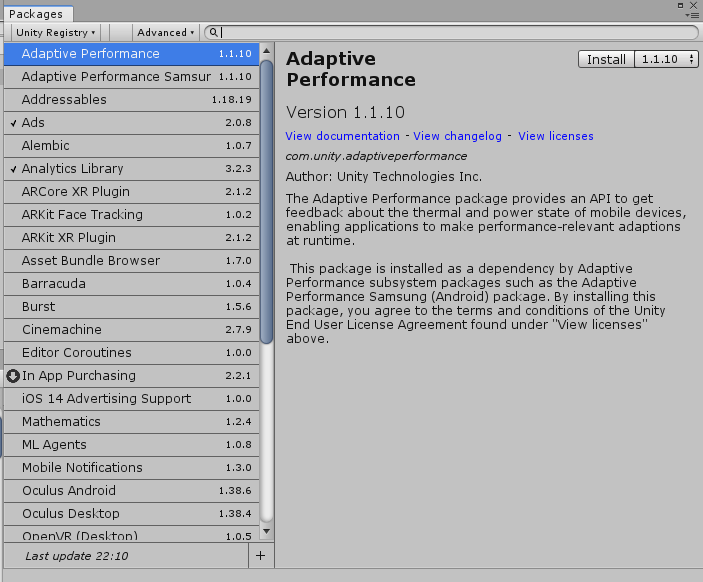Click the scroll up arrow of package list
703x582 pixels.
coord(267,51)
